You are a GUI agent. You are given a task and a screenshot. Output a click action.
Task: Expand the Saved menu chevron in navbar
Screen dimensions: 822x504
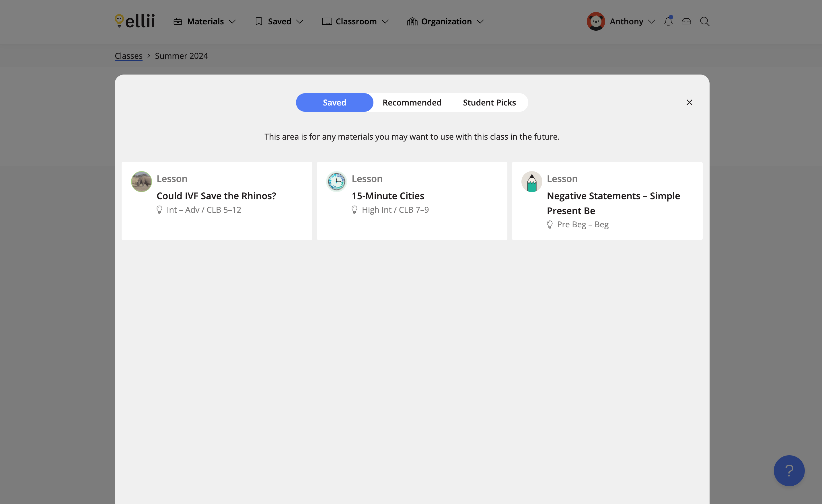point(300,22)
